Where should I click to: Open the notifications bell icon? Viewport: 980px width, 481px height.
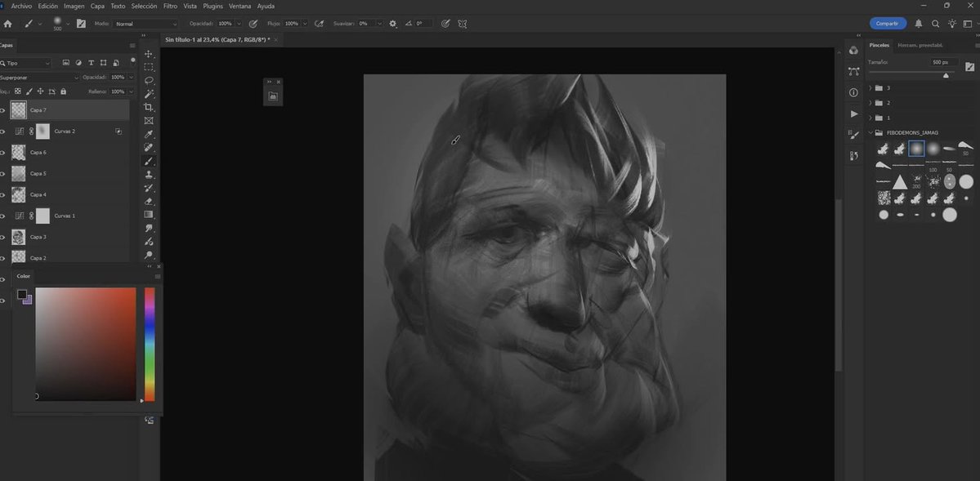pyautogui.click(x=919, y=24)
